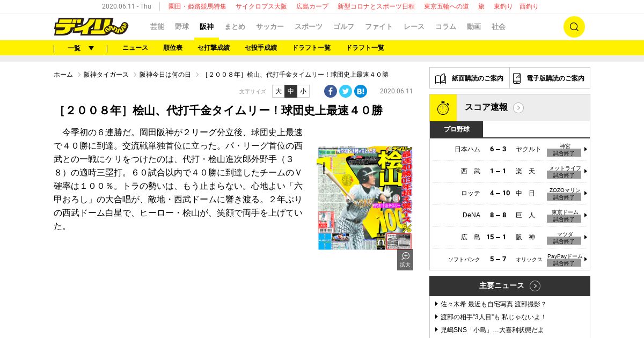Open the 芸能 menu
Viewport: 644px width, 338px height.
pos(157,27)
